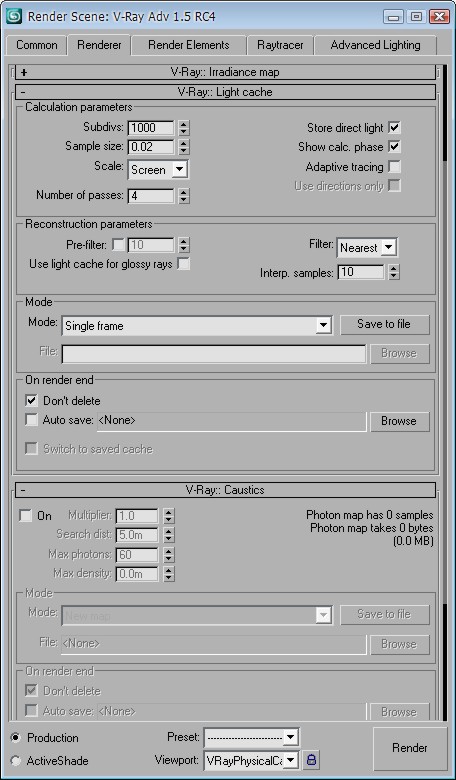
Task: Click the 3ds Max window title icon
Action: coord(13,15)
